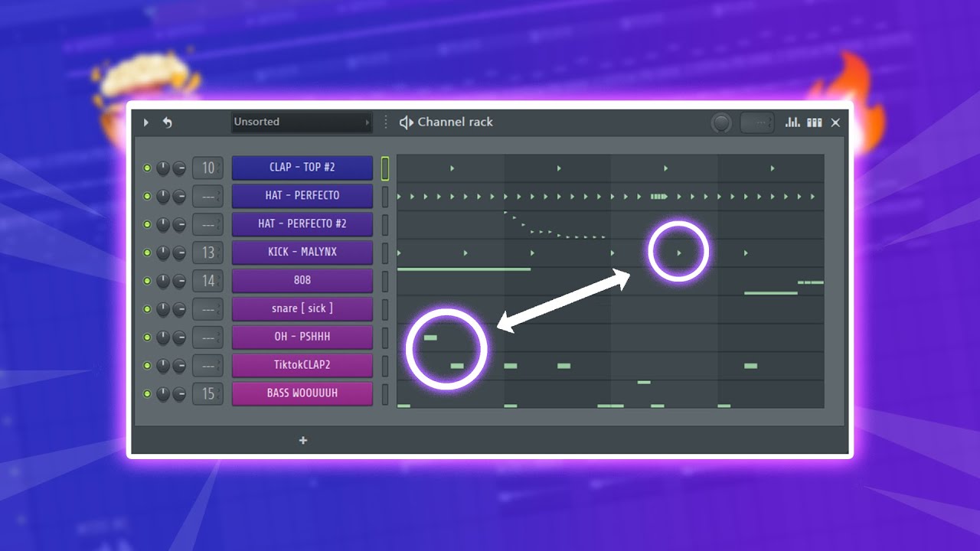Viewport: 980px width, 551px height.
Task: Click the volume knob of CLAP - TOP #2
Action: 179,168
